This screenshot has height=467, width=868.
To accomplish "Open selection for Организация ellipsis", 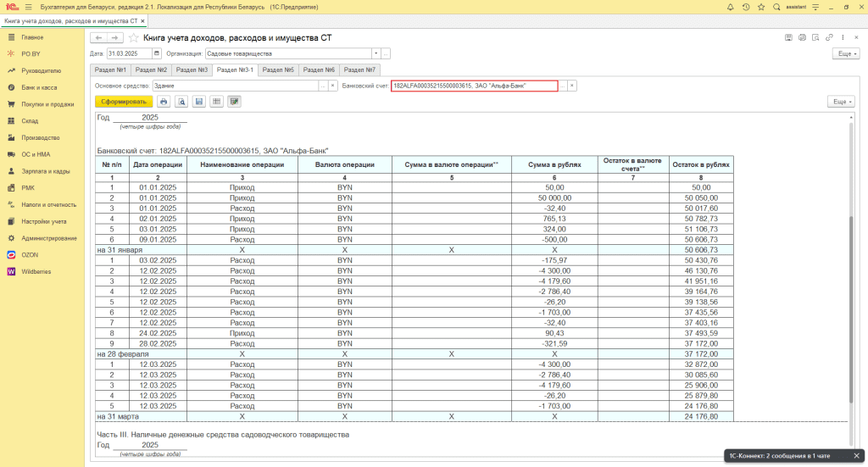I will tap(386, 53).
